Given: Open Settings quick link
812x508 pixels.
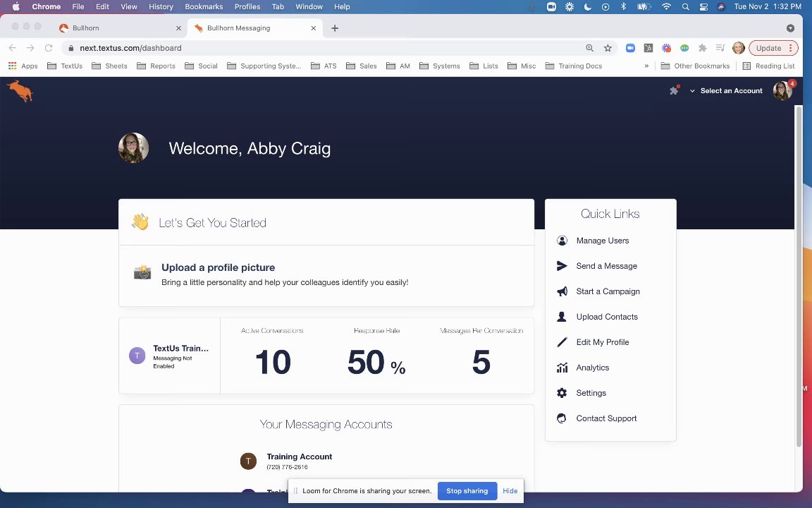Looking at the screenshot, I should (591, 393).
